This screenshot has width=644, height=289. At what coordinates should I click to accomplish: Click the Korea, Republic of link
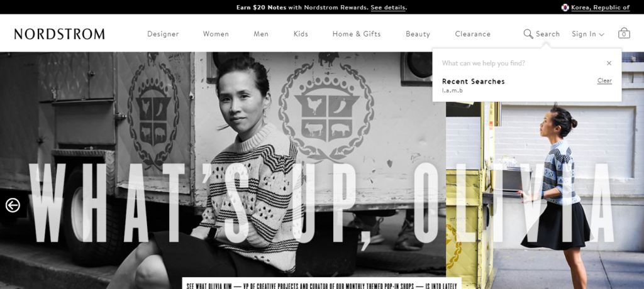point(601,8)
